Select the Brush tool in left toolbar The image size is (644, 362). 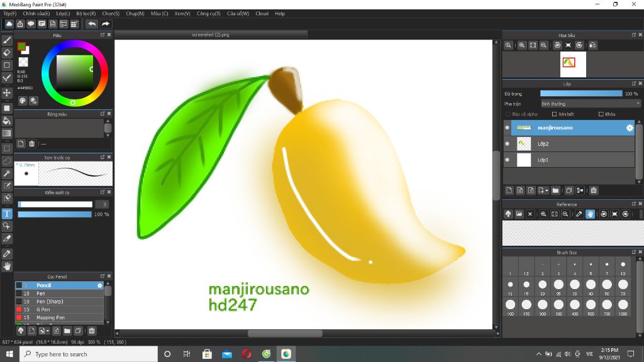click(x=7, y=40)
